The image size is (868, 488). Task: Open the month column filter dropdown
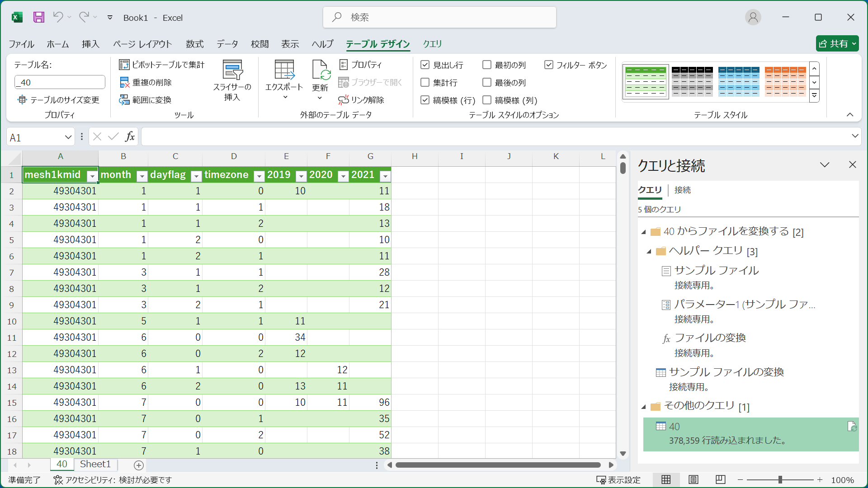(x=142, y=176)
